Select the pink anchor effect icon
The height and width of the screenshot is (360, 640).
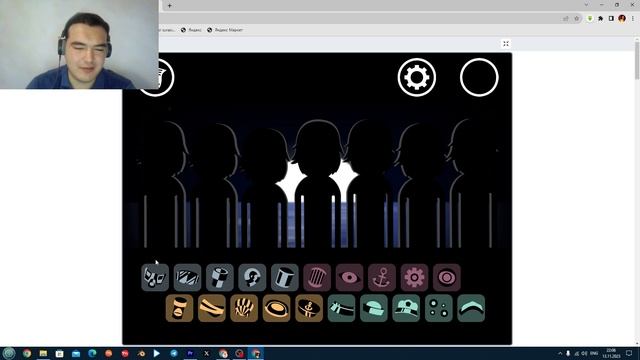[382, 278]
